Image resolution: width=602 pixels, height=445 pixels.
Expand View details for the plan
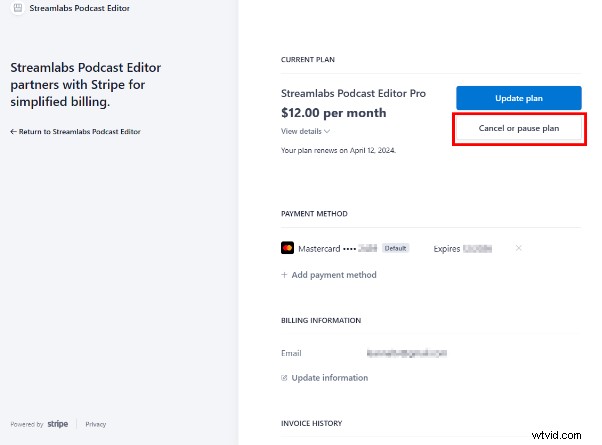(305, 131)
